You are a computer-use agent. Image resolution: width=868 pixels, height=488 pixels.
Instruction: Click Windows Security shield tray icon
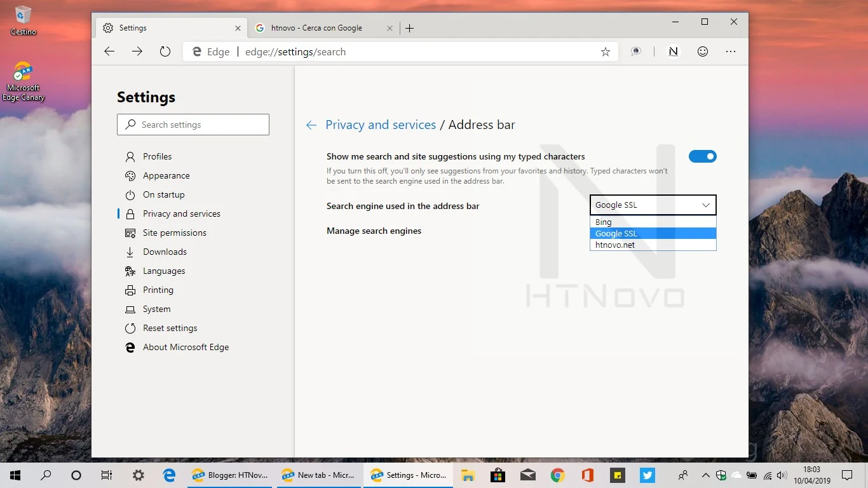click(x=721, y=475)
